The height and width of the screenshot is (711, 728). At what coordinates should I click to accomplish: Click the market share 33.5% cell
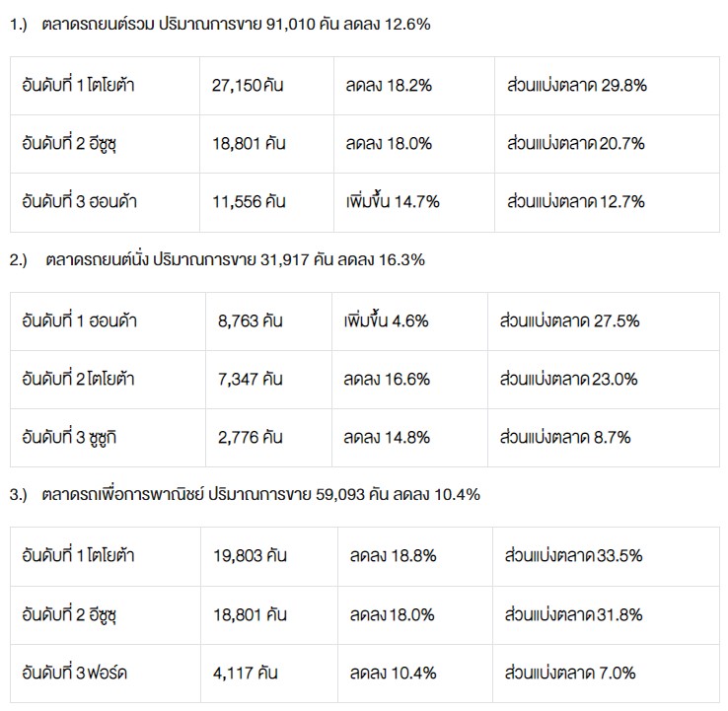[573, 555]
